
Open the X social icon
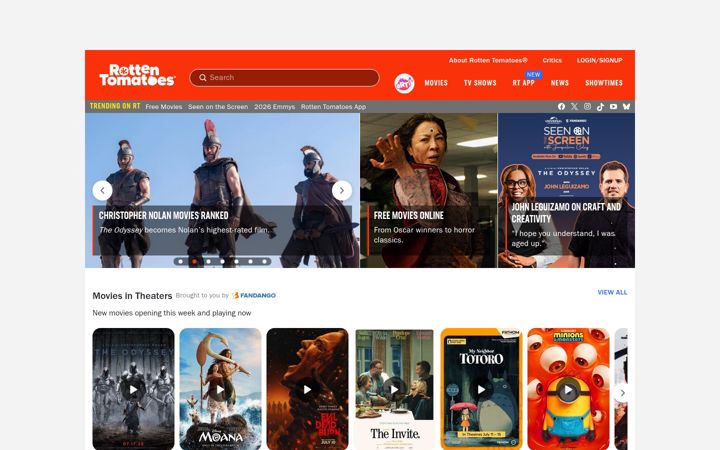click(x=574, y=107)
